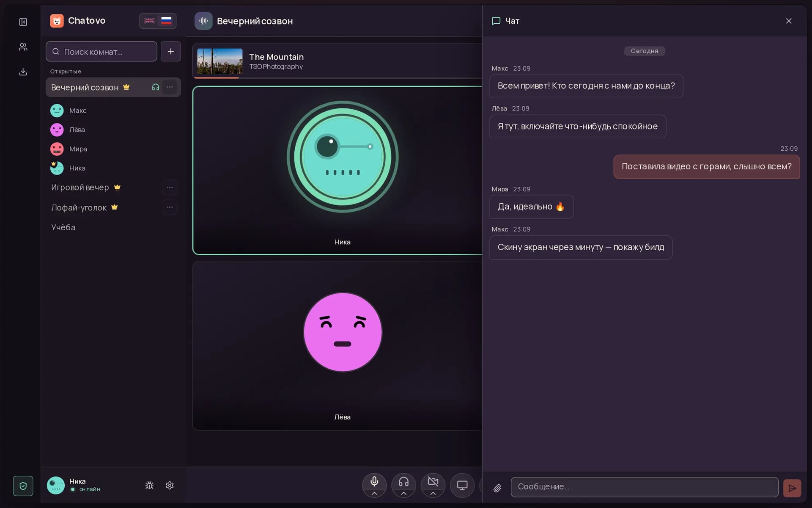Click The Mountain video progress bar
Viewport: 812px width, 508px height.
337,78
